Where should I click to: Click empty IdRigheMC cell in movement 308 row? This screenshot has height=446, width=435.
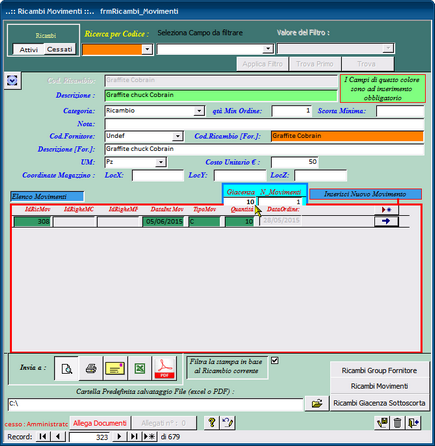tap(75, 221)
